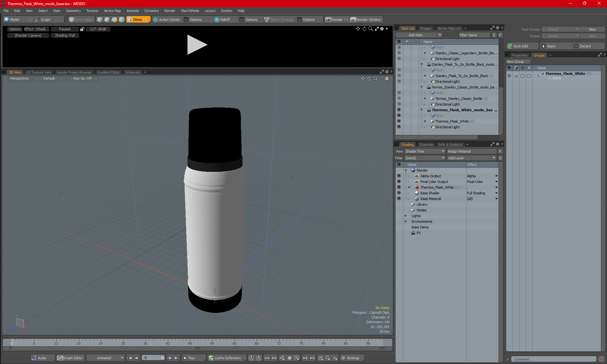607x364 pixels.
Task: Go to first frame
Action: click(x=130, y=358)
